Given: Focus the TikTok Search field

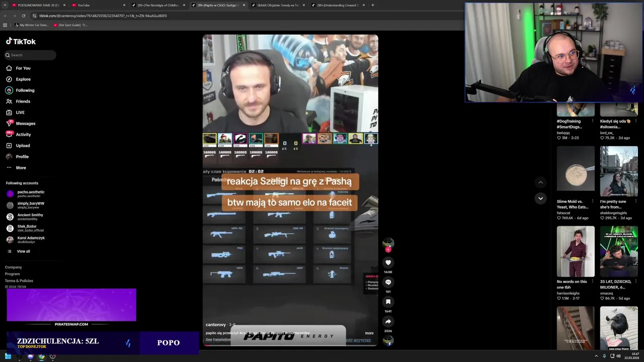Looking at the screenshot, I should [x=30, y=55].
